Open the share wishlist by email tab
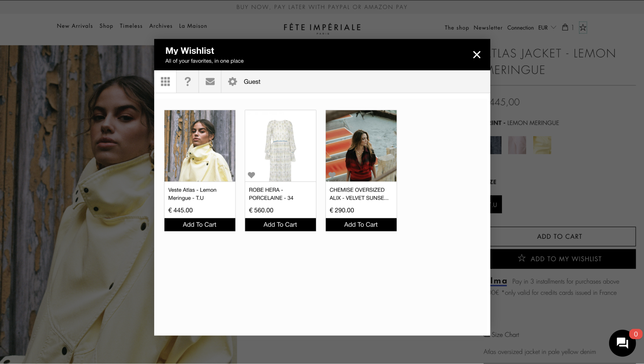This screenshot has height=364, width=644. [x=210, y=82]
